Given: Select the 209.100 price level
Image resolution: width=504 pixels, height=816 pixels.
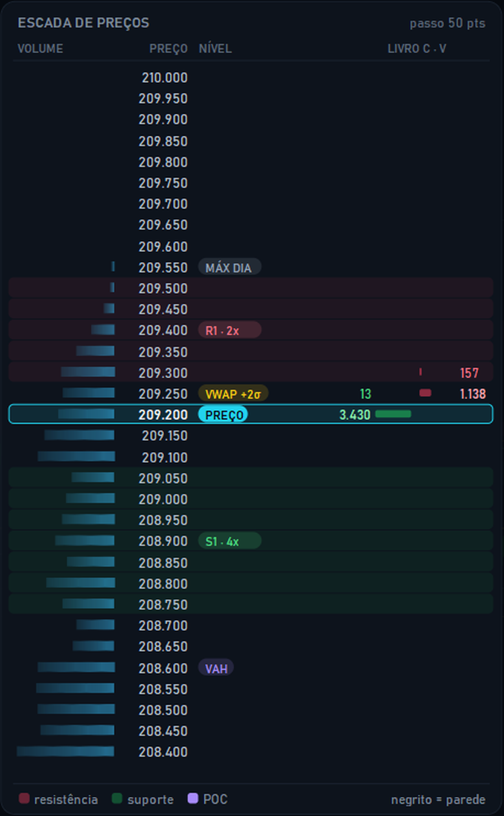Looking at the screenshot, I should coord(165,457).
